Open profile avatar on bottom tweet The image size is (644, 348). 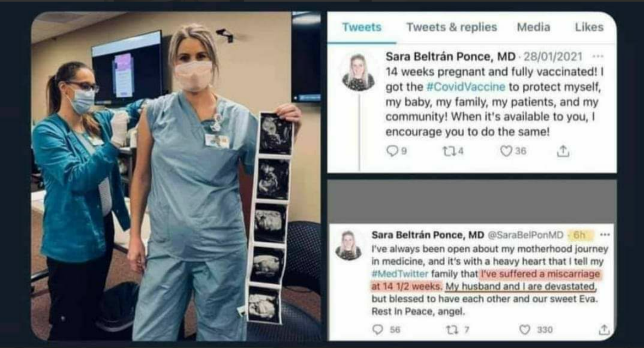(x=348, y=245)
